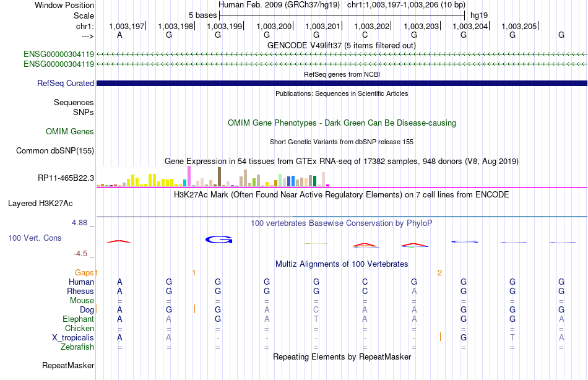Screen dimensions: 588x380
Task: Click Repeating Elements by RepeatMasker title
Action: click(342, 356)
